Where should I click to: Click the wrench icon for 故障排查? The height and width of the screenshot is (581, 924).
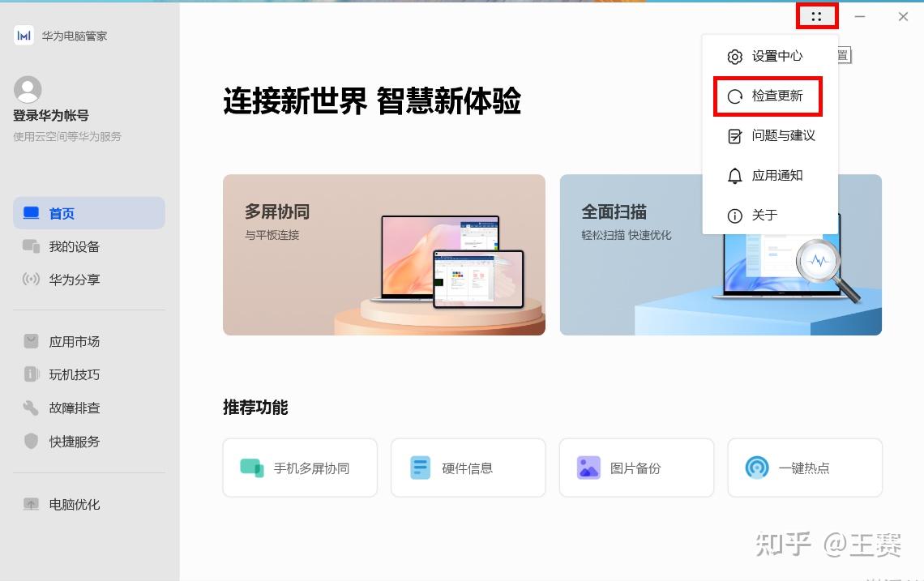pos(31,407)
